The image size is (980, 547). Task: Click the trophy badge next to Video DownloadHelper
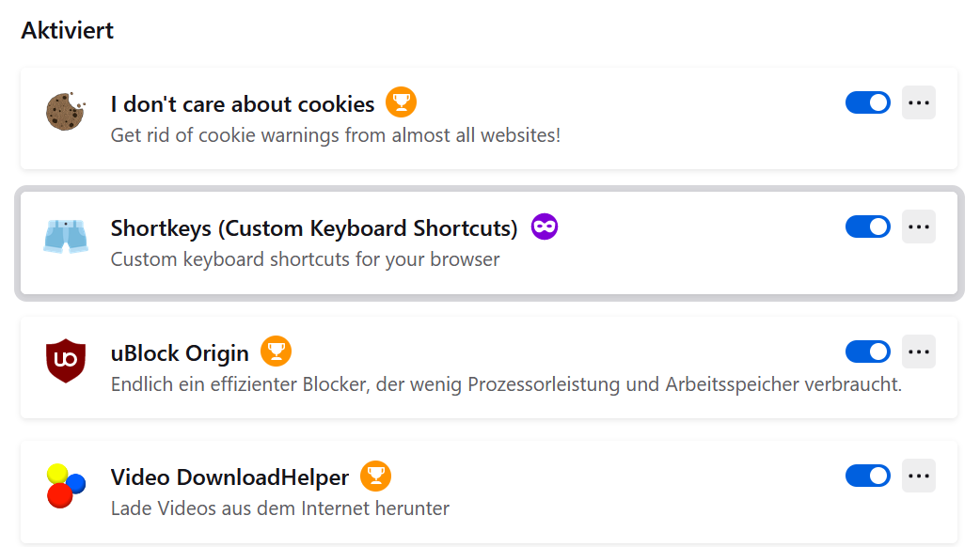375,476
